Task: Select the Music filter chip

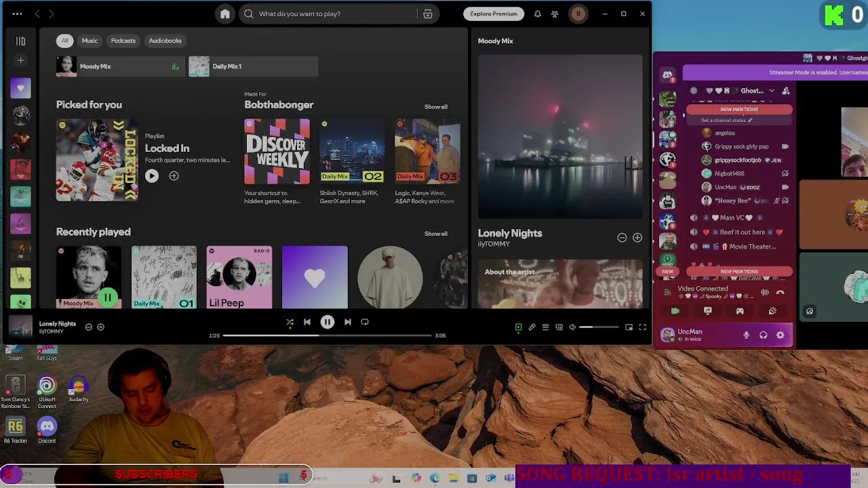Action: pyautogui.click(x=90, y=41)
